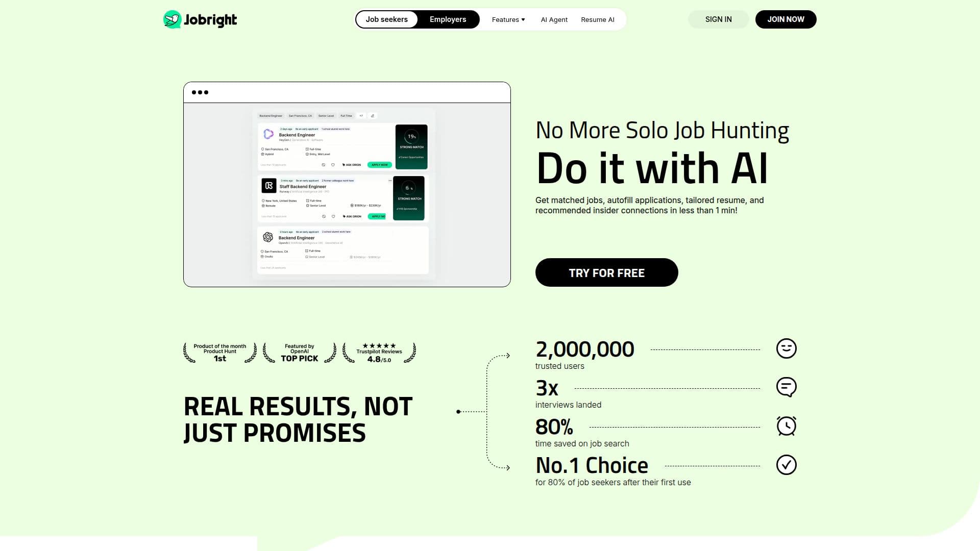Click the chat bubble interviews icon

tap(786, 387)
